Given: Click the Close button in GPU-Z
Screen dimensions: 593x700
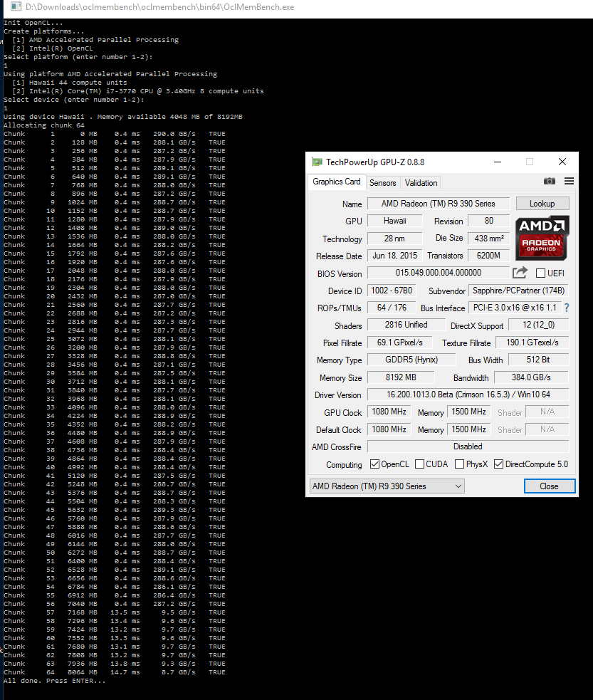Looking at the screenshot, I should (550, 486).
